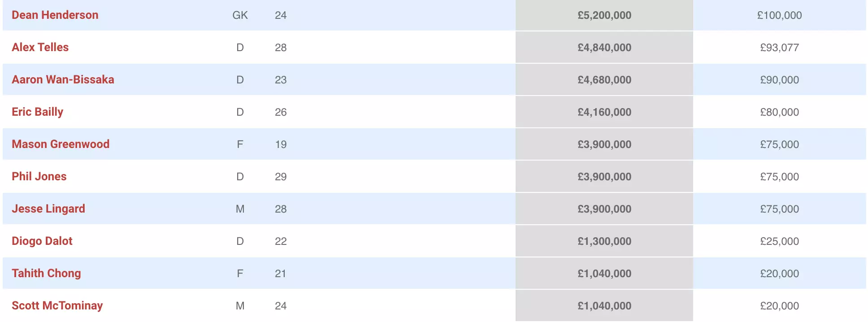Screen dimensions: 868x322
Task: Select Eric Bailly's £80,000 weekly wage
Action: coord(779,112)
